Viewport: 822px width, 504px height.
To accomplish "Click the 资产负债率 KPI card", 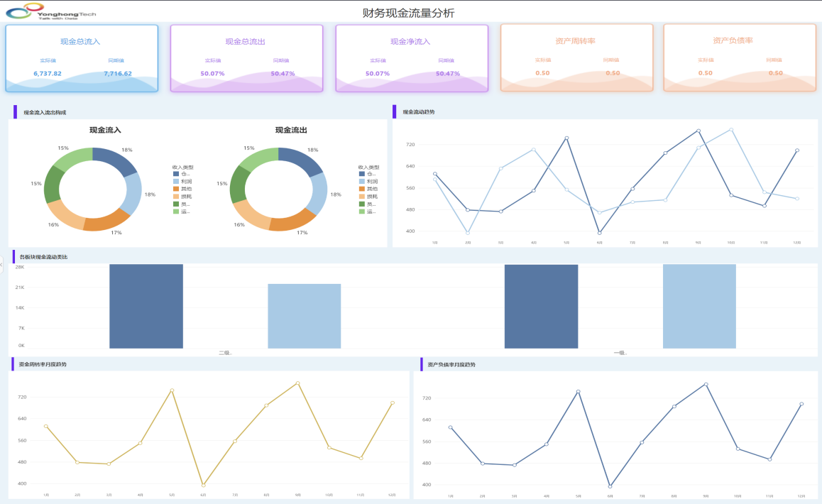I will click(740, 58).
